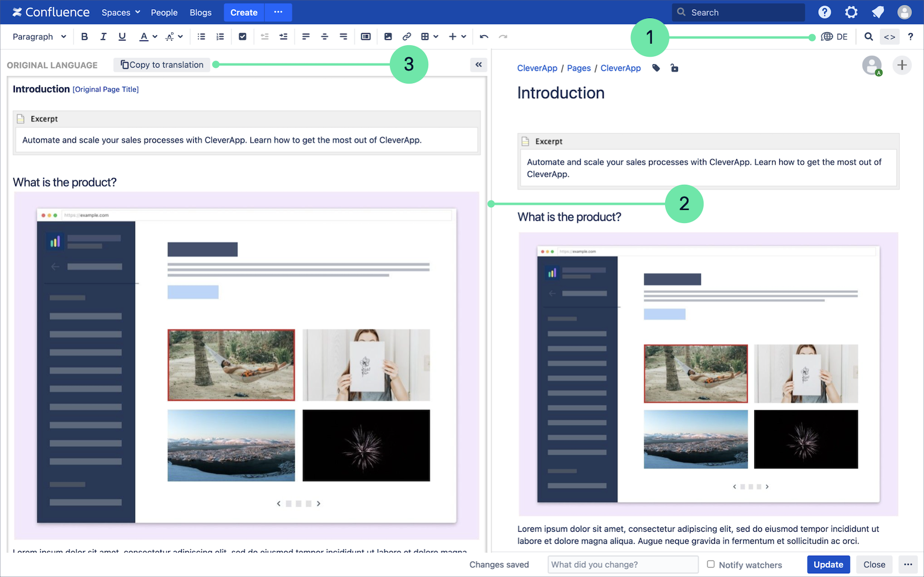Open the People menu

164,12
